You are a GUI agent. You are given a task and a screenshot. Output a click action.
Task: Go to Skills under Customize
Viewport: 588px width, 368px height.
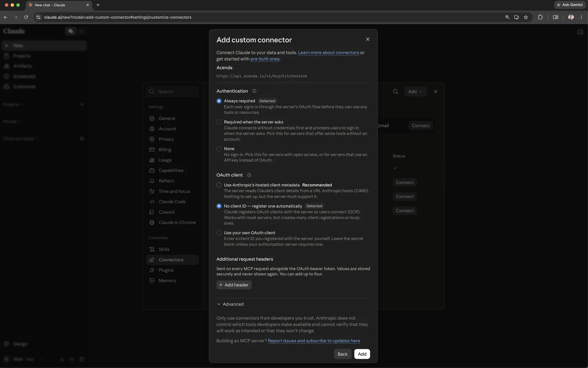point(172,250)
